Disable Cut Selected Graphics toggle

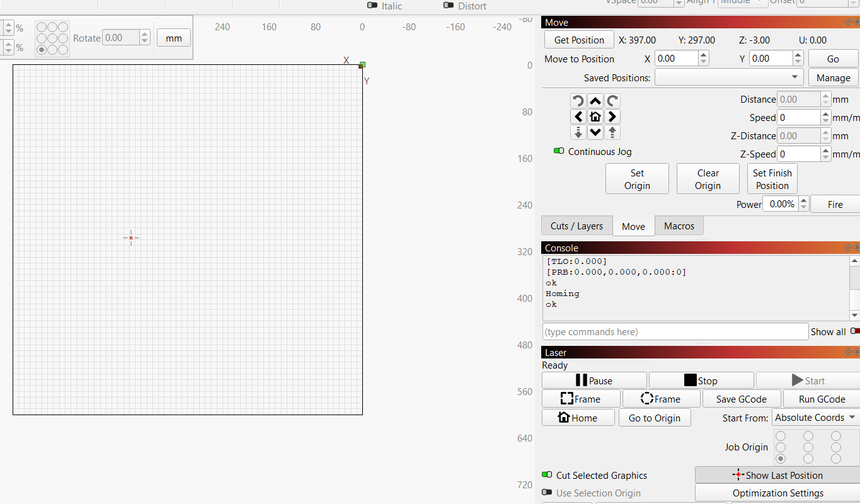(547, 475)
